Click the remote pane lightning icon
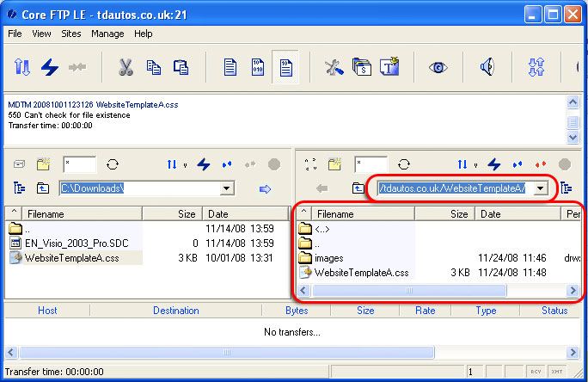This screenshot has width=588, height=382. [x=494, y=164]
